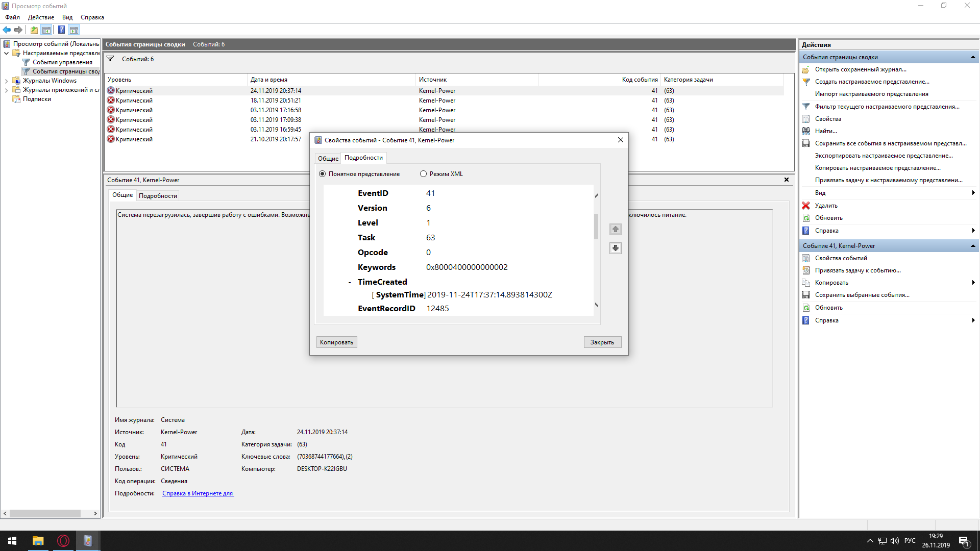
Task: Click Create custom view funnel icon
Action: coord(806,82)
